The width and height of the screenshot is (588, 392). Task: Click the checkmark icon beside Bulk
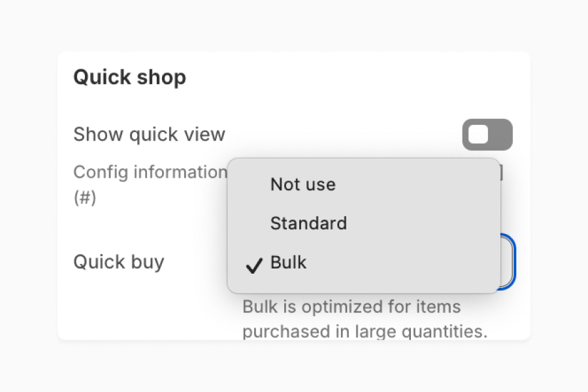253,265
